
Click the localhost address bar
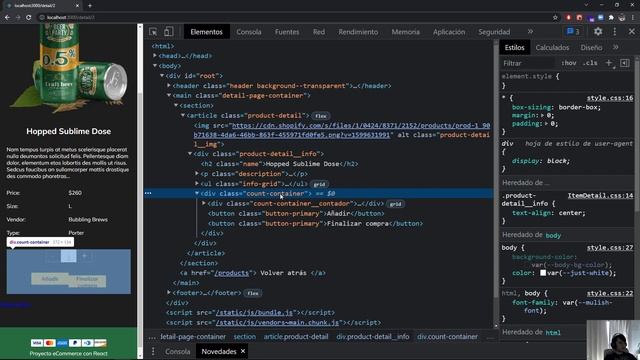(x=294, y=17)
